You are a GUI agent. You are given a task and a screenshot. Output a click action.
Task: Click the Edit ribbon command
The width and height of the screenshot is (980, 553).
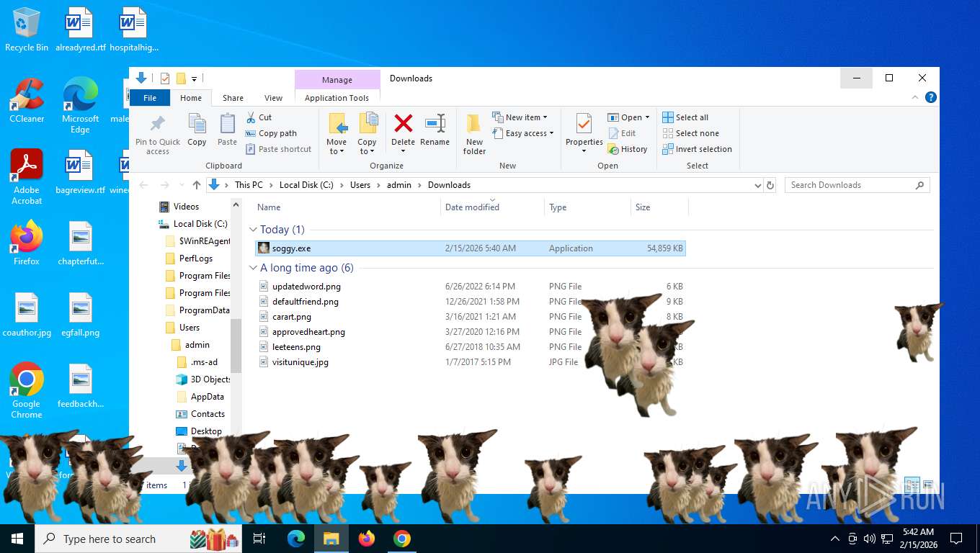coord(623,133)
